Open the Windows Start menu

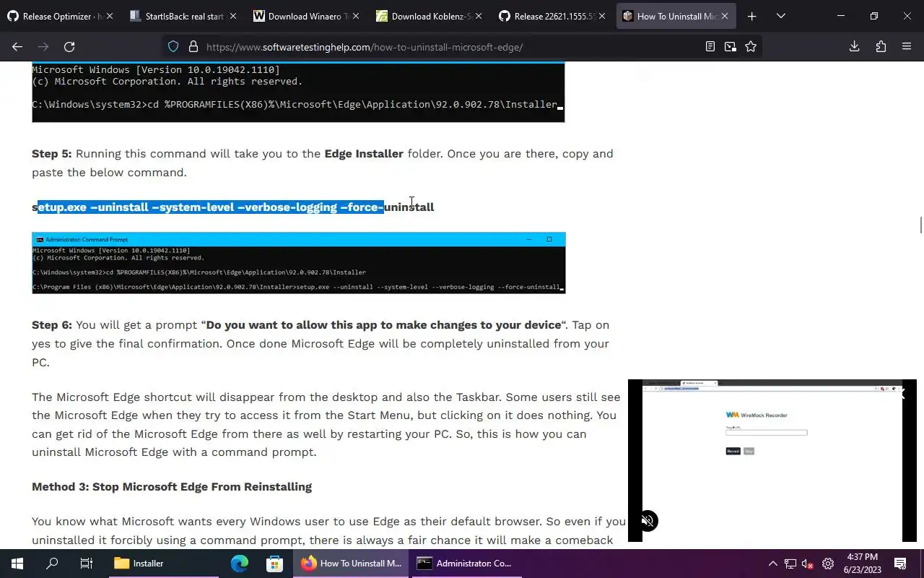pyautogui.click(x=17, y=564)
